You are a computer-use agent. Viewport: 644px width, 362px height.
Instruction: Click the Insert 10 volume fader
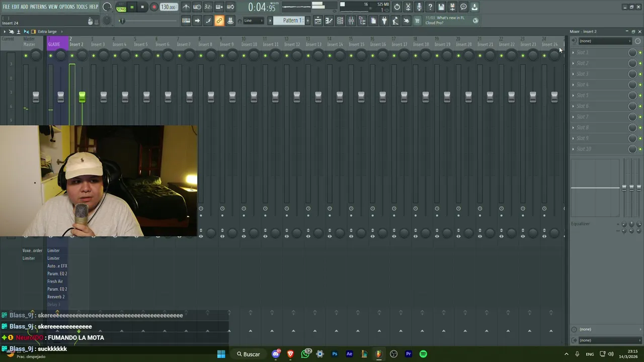254,97
